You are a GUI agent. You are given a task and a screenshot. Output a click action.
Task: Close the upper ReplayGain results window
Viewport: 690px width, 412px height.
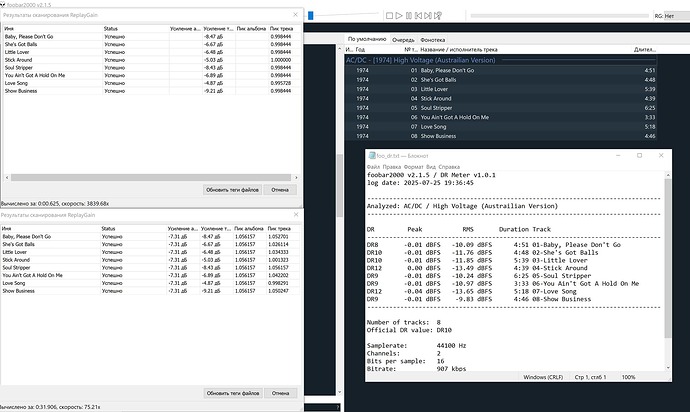click(295, 15)
